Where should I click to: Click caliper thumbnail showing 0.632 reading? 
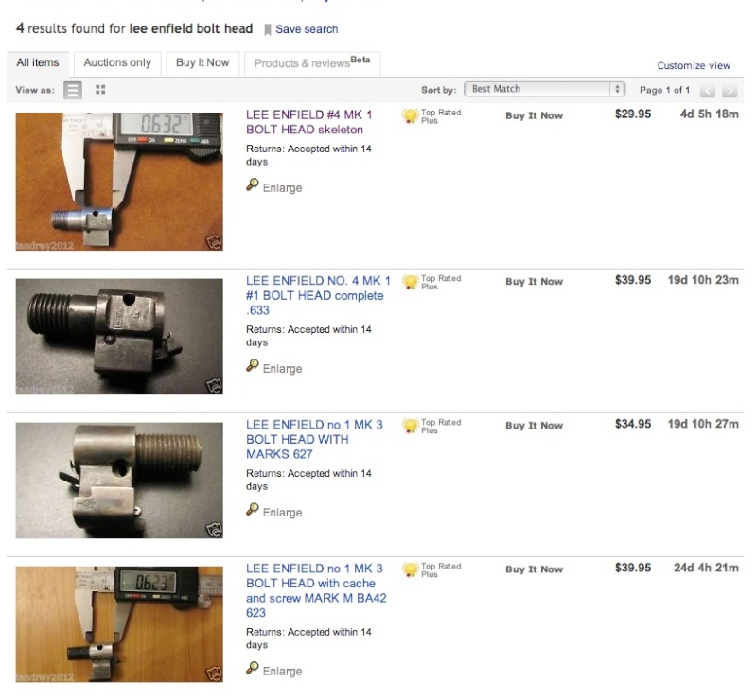click(x=119, y=182)
